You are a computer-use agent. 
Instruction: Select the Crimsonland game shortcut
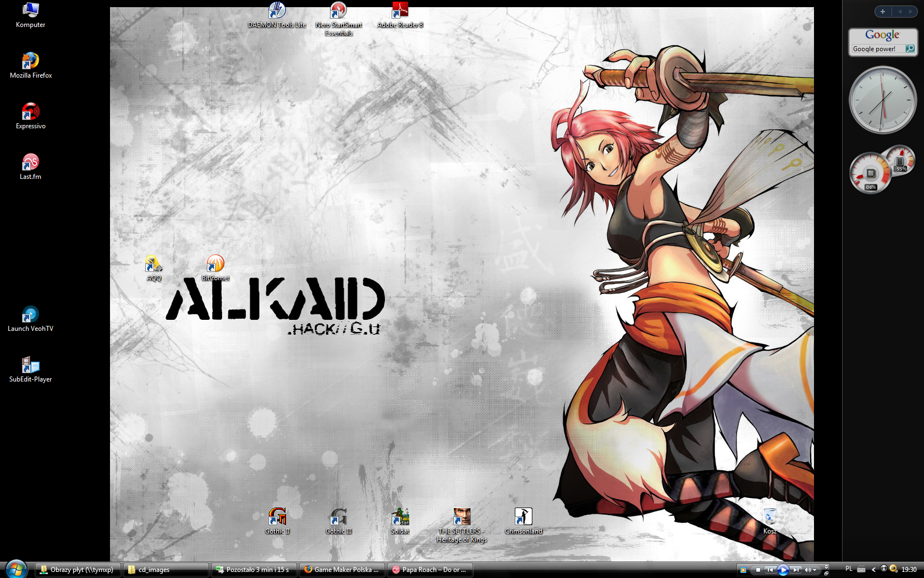[x=523, y=517]
